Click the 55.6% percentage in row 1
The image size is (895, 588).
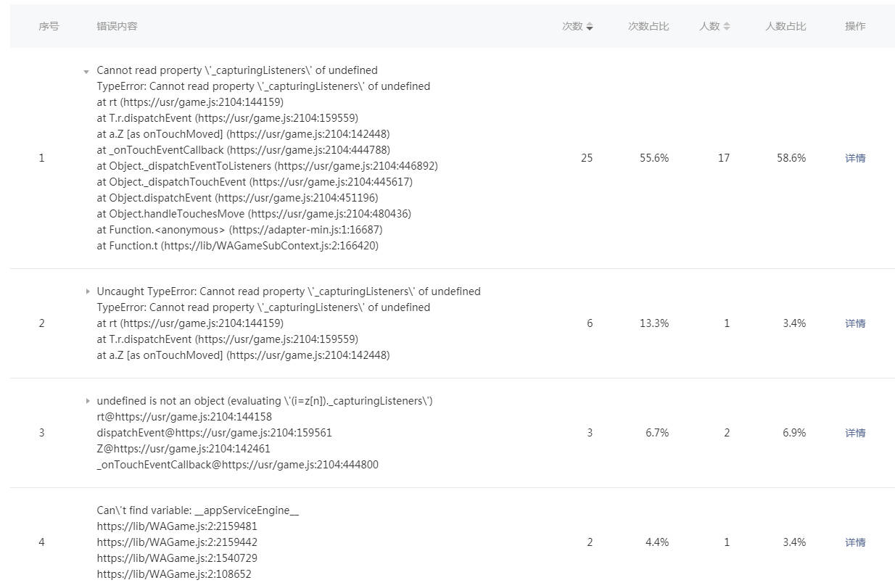(654, 158)
